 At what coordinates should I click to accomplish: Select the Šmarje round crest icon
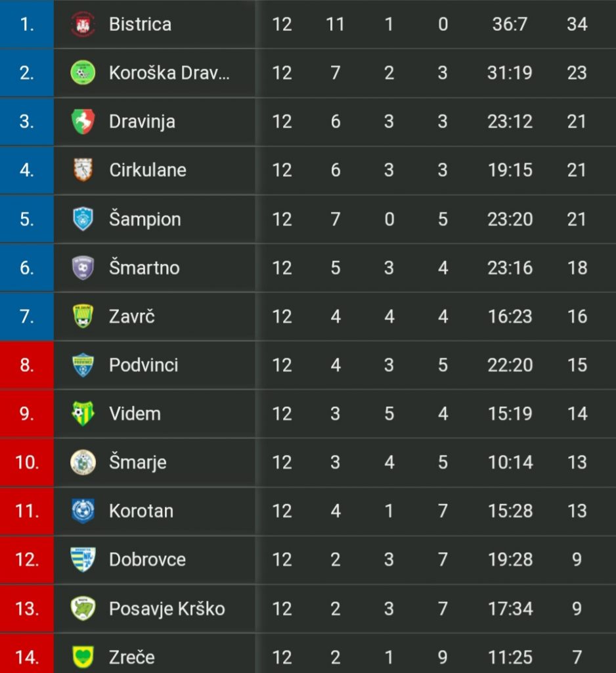coord(82,462)
